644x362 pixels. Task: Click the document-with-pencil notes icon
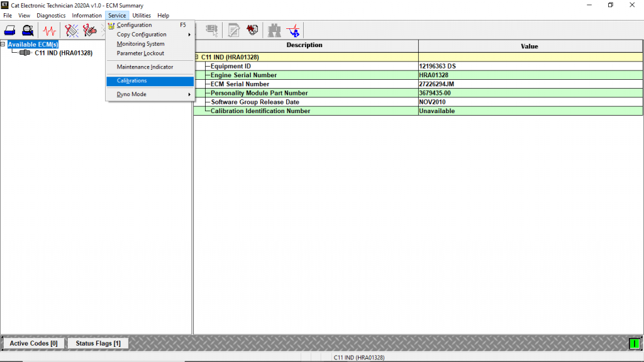[x=233, y=30]
